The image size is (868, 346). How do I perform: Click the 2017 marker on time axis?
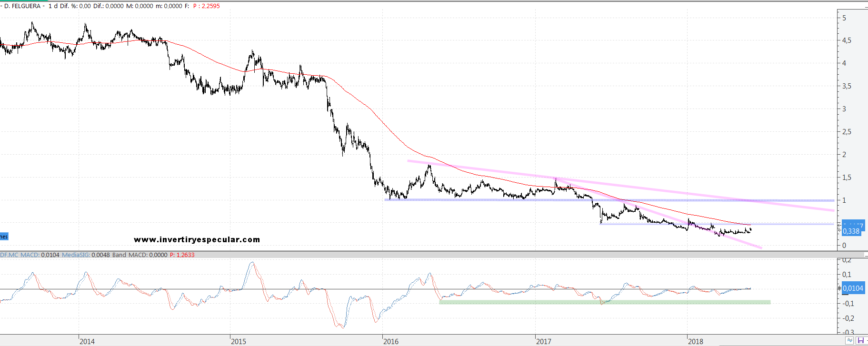tap(543, 341)
